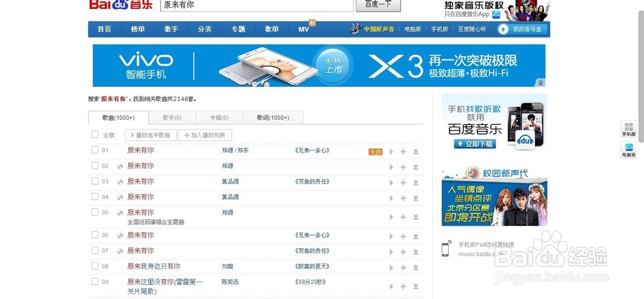Click 立即下载 button in app promo

click(x=475, y=144)
